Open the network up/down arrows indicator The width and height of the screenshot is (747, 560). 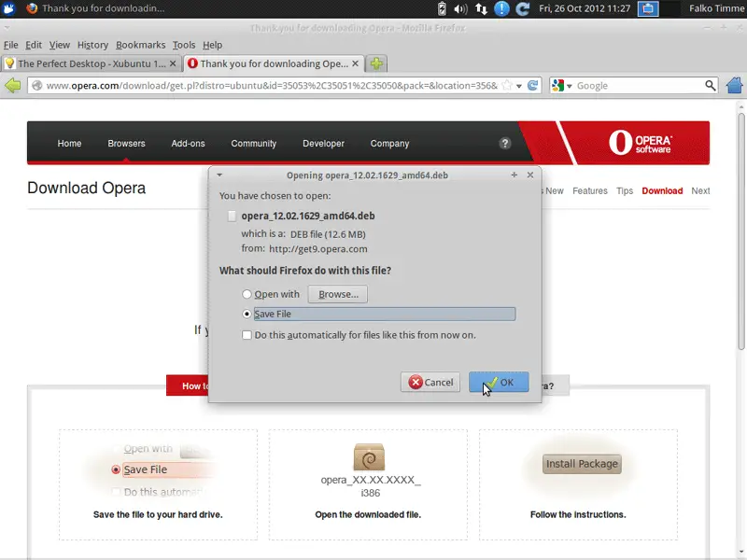(x=481, y=8)
